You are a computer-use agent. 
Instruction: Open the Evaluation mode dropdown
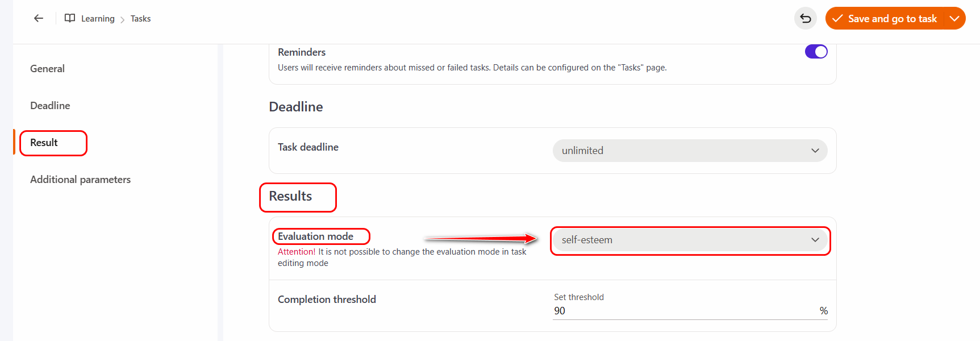click(689, 240)
